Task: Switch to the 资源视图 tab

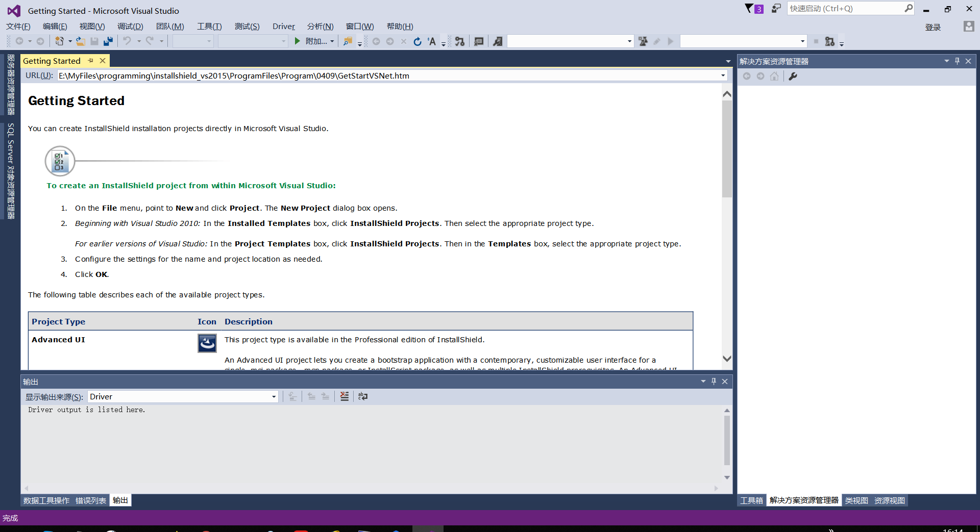Action: [x=890, y=500]
